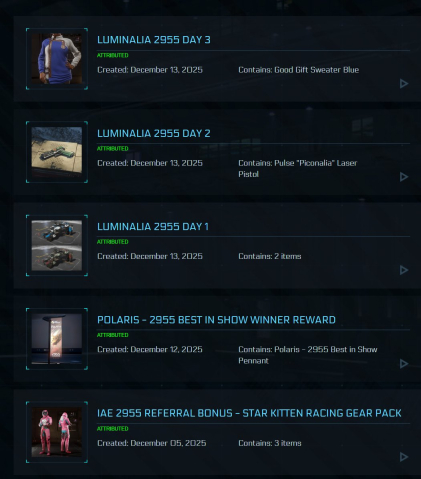This screenshot has height=479, width=421.
Task: Open the pink Star Kitten suits thumbnail
Action: (x=57, y=432)
